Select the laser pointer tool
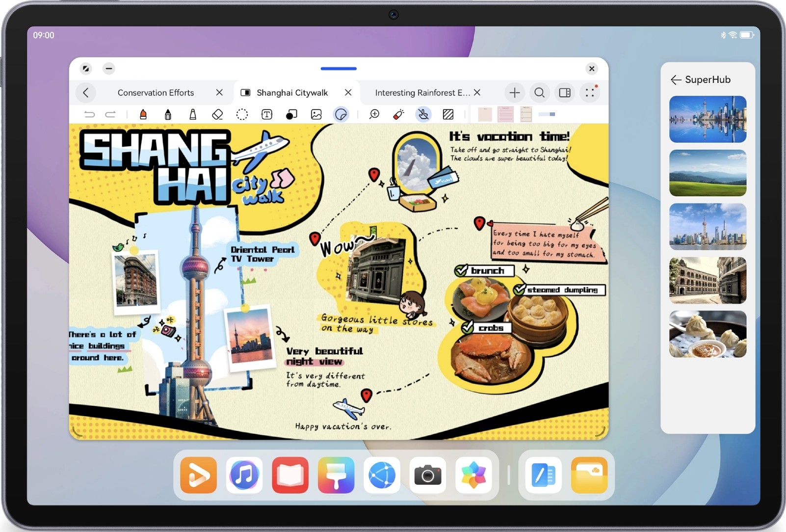The image size is (786, 532). (398, 114)
